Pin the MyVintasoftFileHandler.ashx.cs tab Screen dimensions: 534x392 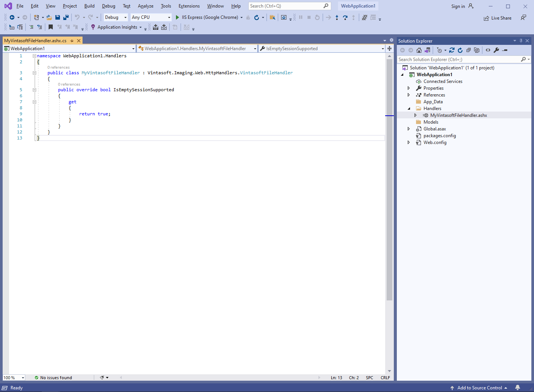click(x=72, y=41)
